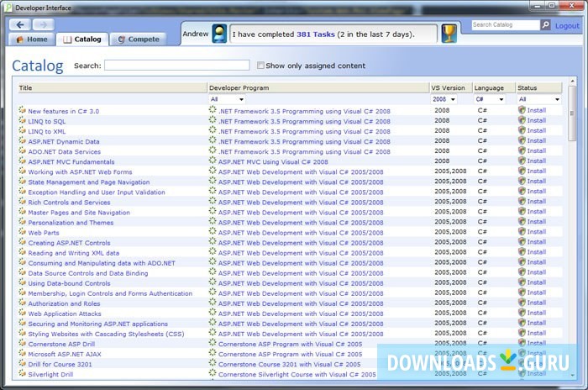Viewport: 588px width, 390px height.
Task: Open the Compete tab
Action: [139, 39]
